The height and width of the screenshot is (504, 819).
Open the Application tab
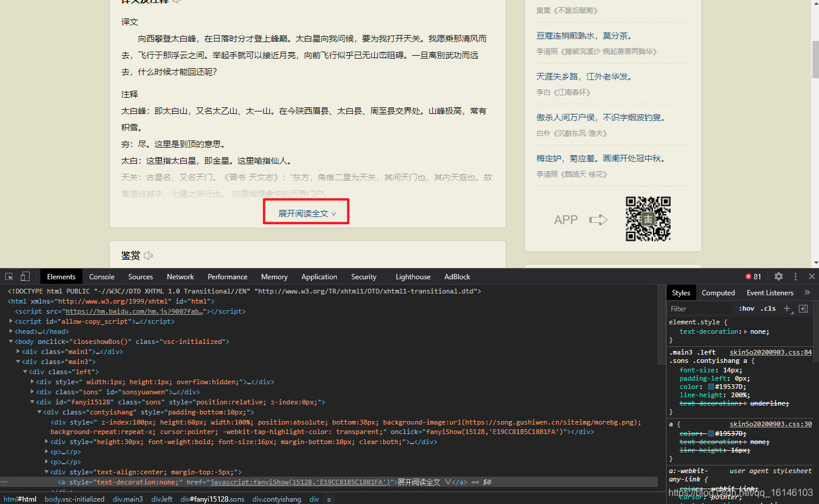point(319,276)
